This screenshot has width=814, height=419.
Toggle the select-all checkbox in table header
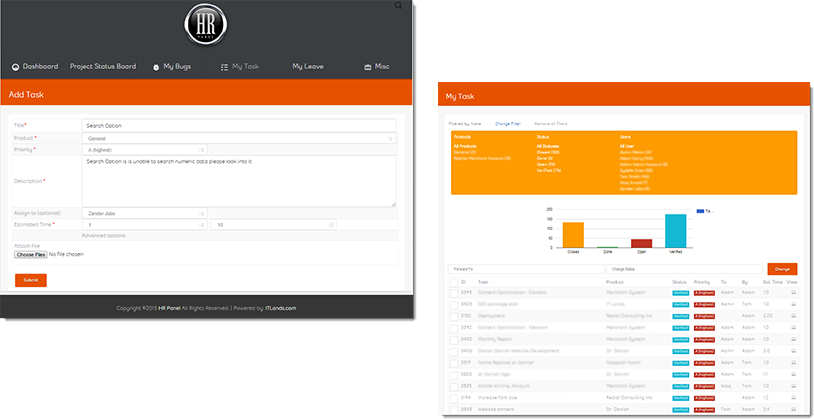454,283
